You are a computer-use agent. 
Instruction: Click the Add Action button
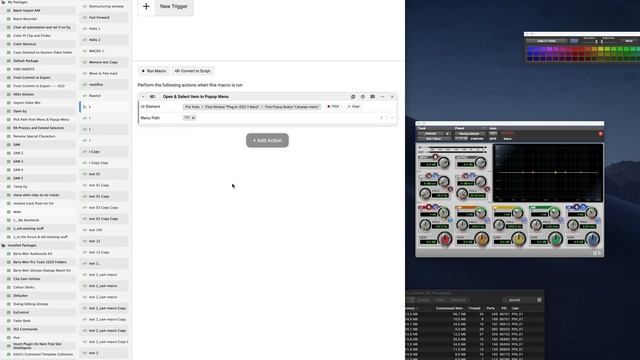pyautogui.click(x=267, y=140)
